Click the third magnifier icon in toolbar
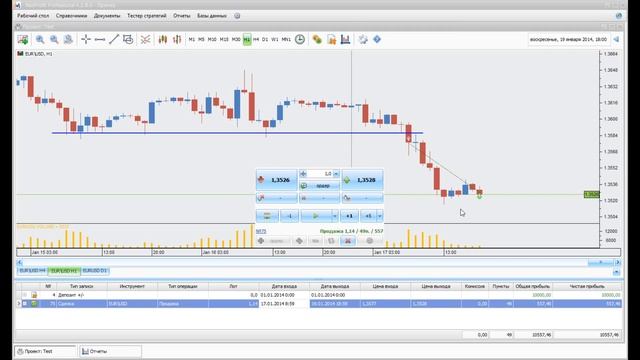 point(68,40)
